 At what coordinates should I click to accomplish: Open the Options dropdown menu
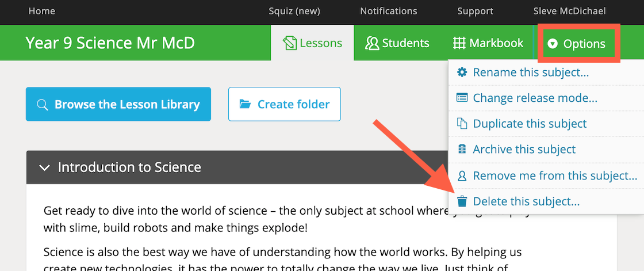pos(577,44)
